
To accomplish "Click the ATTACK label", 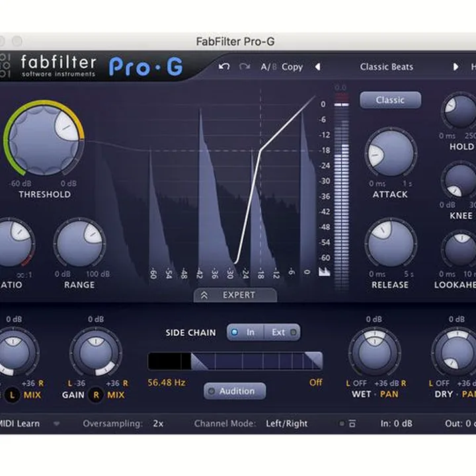I will point(390,194).
